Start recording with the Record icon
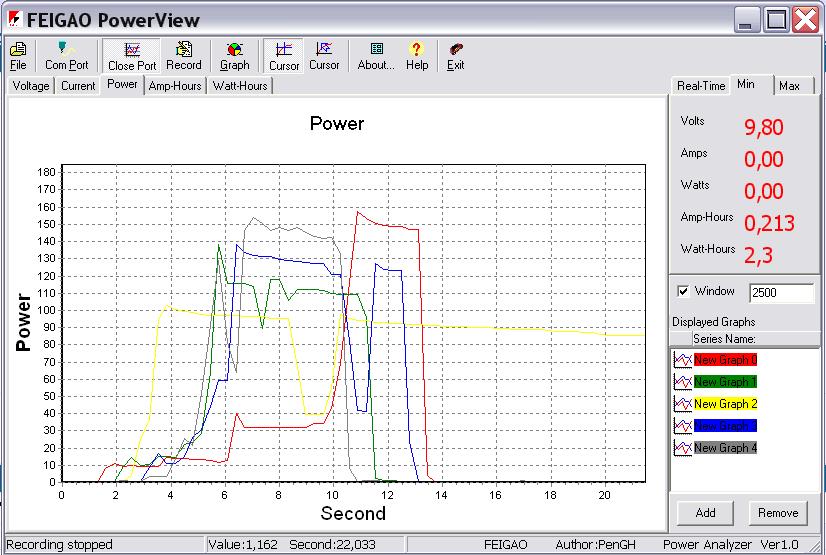This screenshot has width=826, height=555. (x=184, y=55)
